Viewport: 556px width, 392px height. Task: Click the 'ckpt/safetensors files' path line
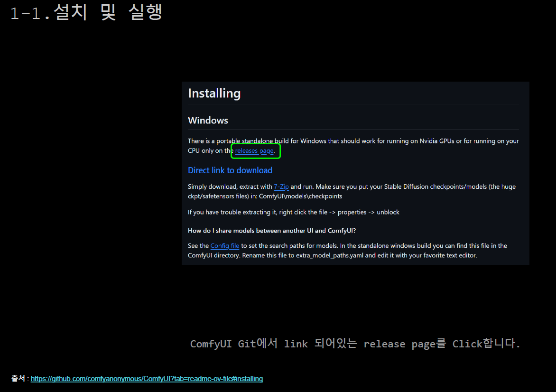pyautogui.click(x=265, y=196)
